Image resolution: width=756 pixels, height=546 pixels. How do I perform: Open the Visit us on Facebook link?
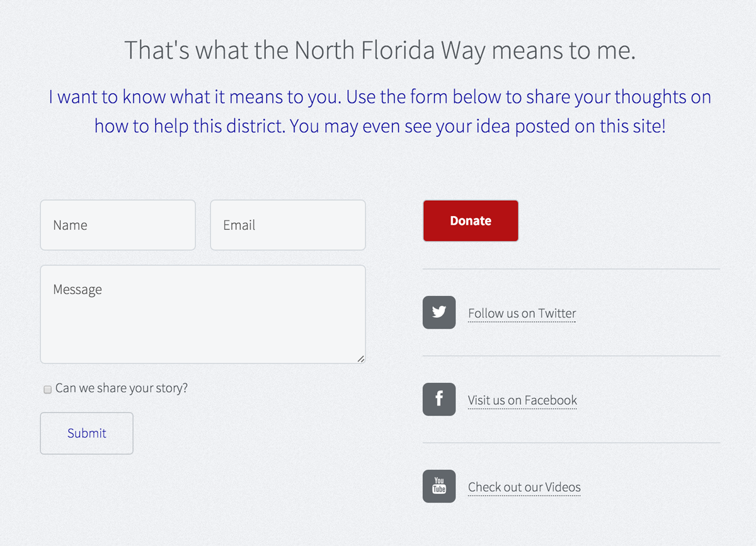tap(522, 400)
